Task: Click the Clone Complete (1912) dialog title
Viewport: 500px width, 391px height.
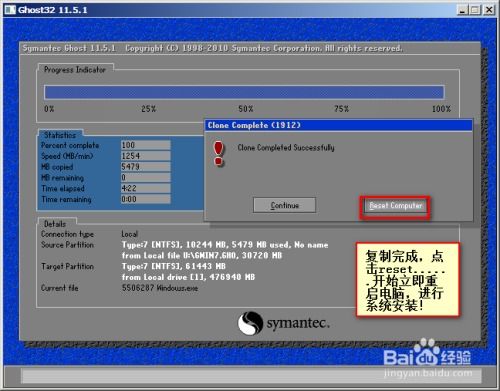Action: pyautogui.click(x=254, y=125)
